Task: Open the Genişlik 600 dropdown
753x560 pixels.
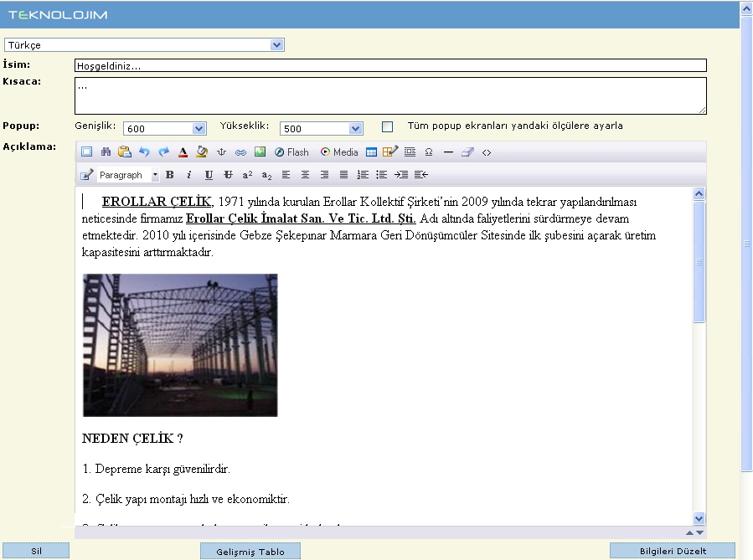Action: 165,129
